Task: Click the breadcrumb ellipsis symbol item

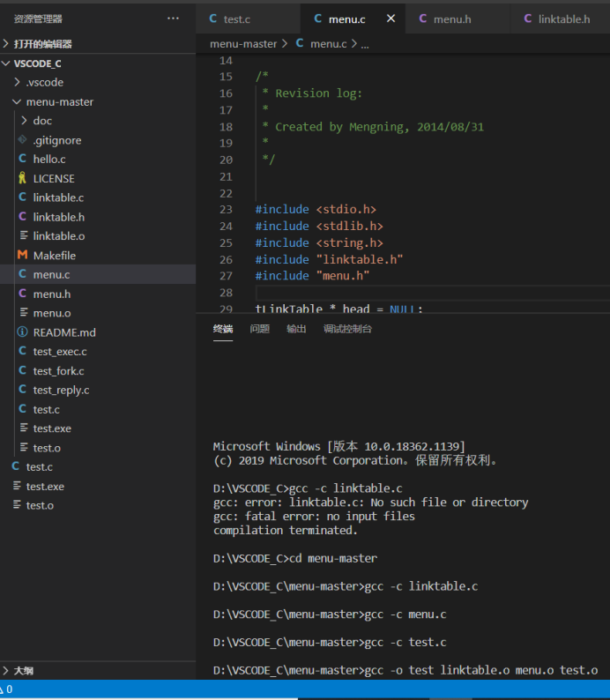Action: (x=365, y=44)
